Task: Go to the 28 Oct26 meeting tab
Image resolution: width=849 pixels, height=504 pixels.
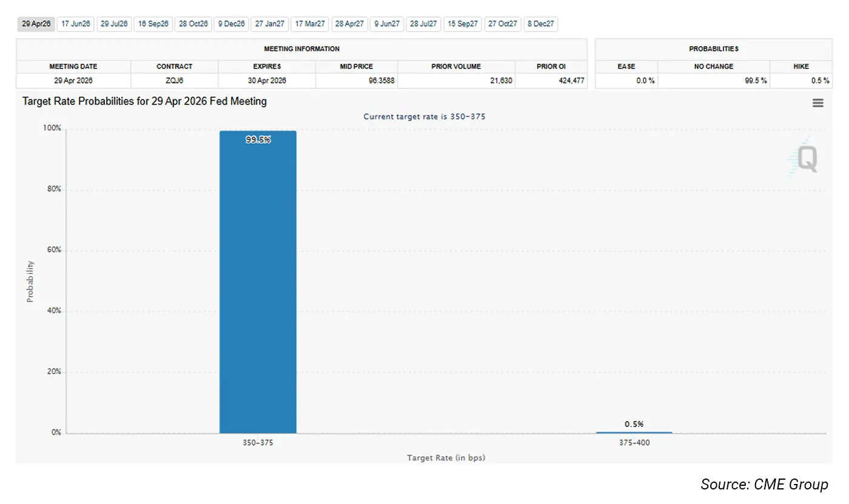Action: click(193, 24)
